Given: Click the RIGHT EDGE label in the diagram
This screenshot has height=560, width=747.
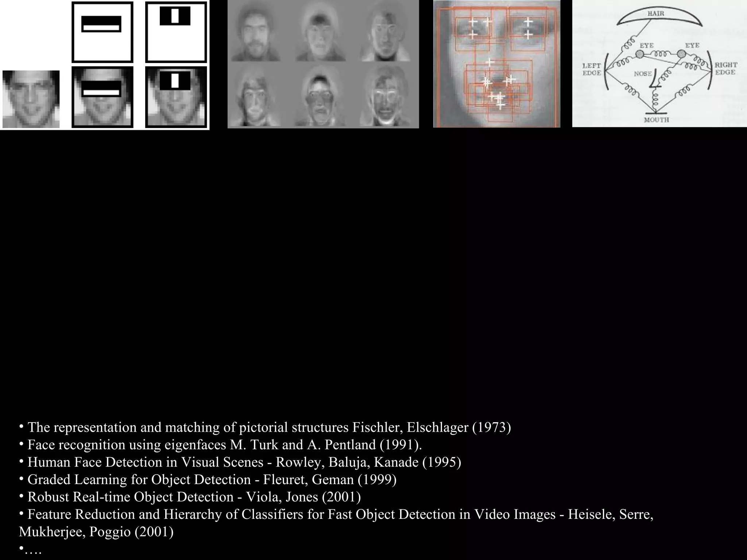Looking at the screenshot, I should coord(726,69).
